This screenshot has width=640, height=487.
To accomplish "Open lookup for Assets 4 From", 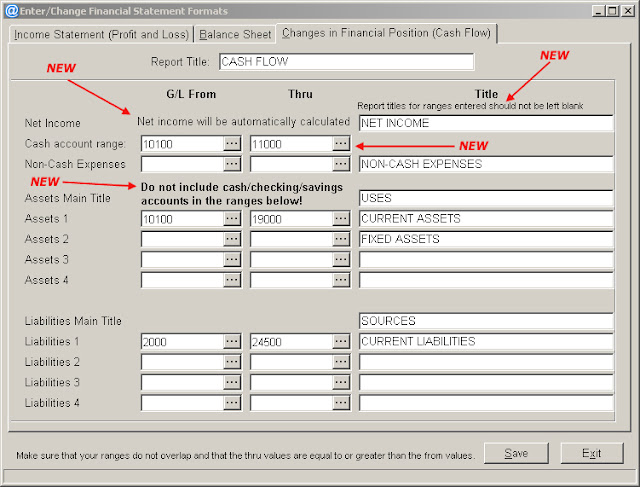I will [x=232, y=280].
